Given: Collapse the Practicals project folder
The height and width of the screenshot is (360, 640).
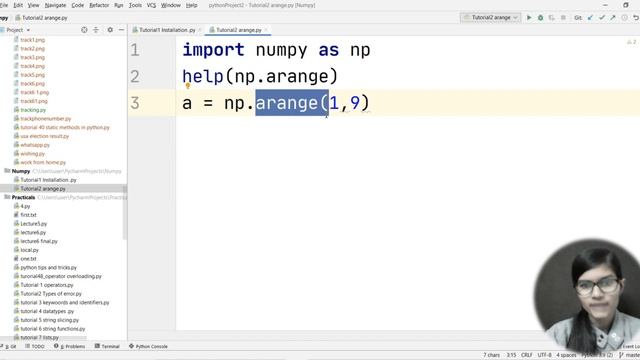Looking at the screenshot, I should (7, 197).
